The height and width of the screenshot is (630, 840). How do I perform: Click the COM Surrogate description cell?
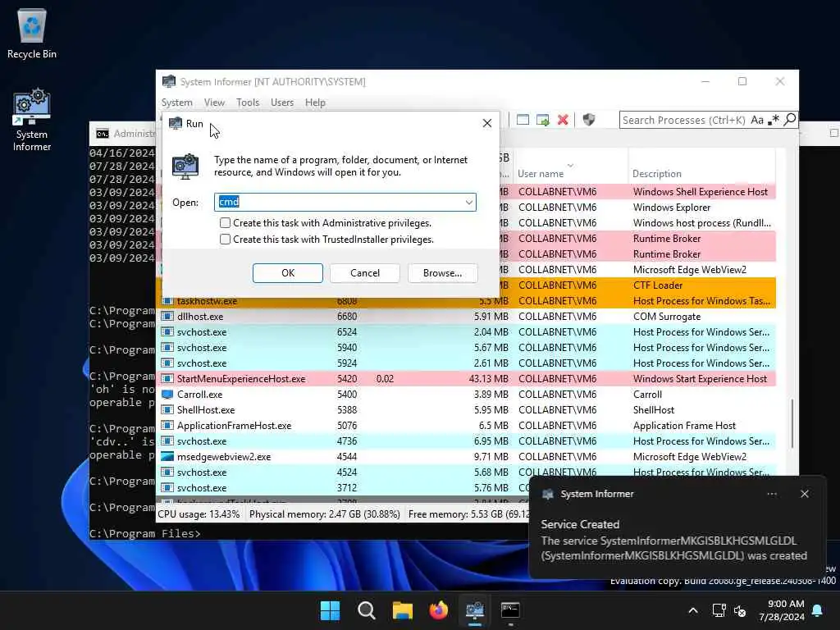666,317
